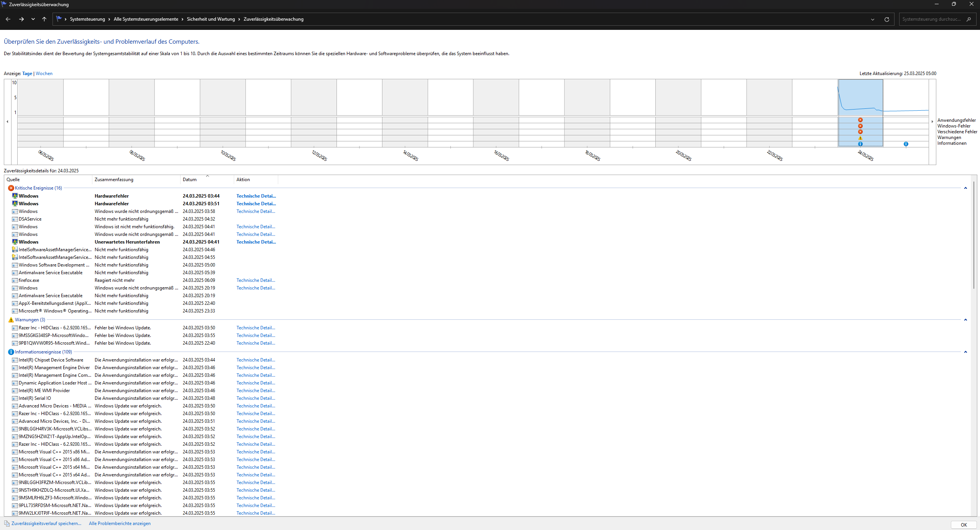980x530 pixels.
Task: Refresh the address bar location
Action: [886, 19]
